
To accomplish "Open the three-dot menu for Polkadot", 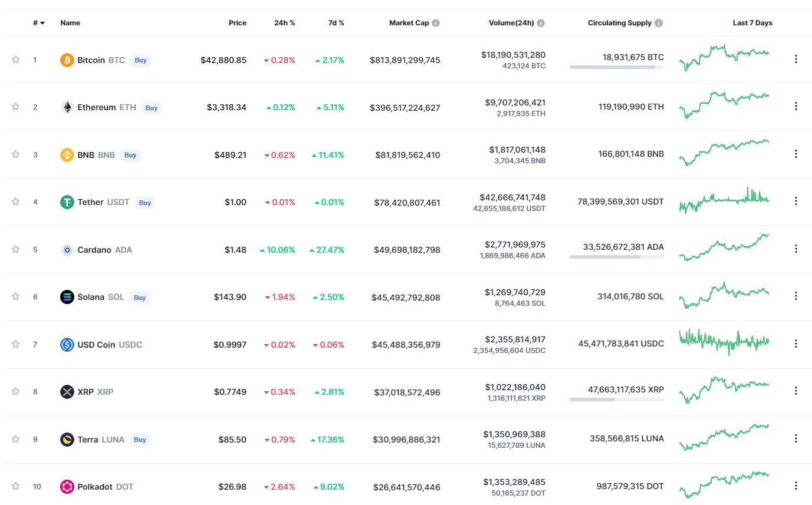I will pos(796,486).
